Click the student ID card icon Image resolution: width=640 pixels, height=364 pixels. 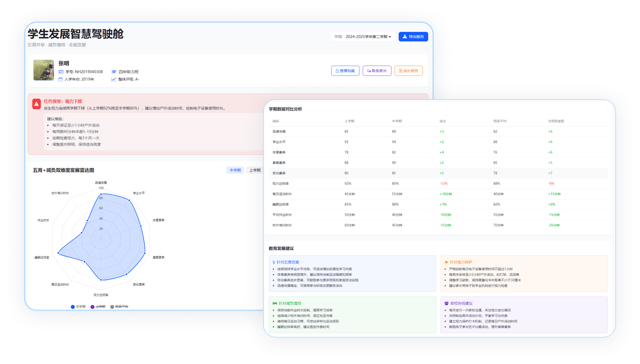[x=61, y=72]
